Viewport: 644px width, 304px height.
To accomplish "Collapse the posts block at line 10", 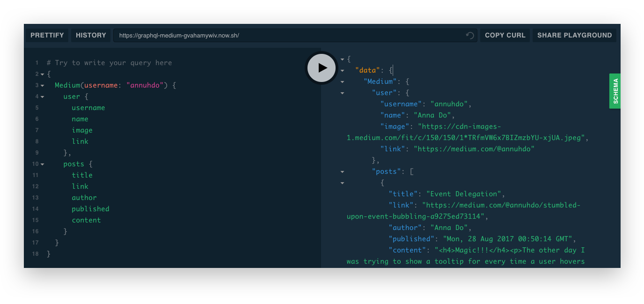I will click(x=42, y=164).
